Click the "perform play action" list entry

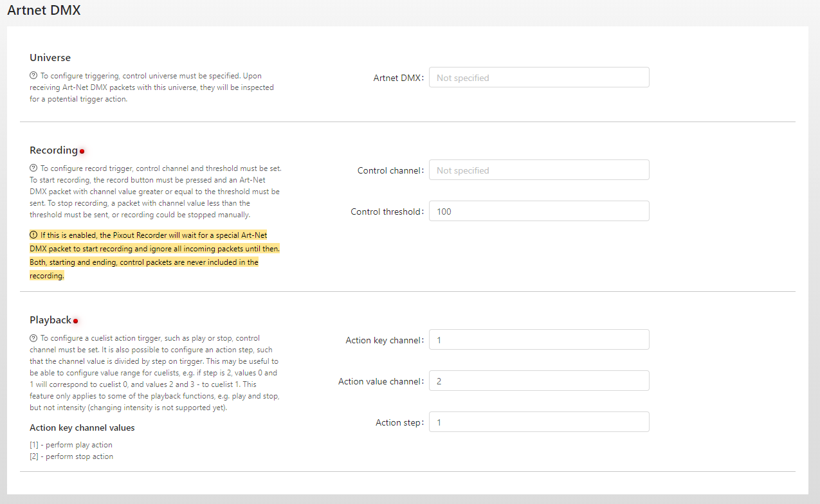71,445
